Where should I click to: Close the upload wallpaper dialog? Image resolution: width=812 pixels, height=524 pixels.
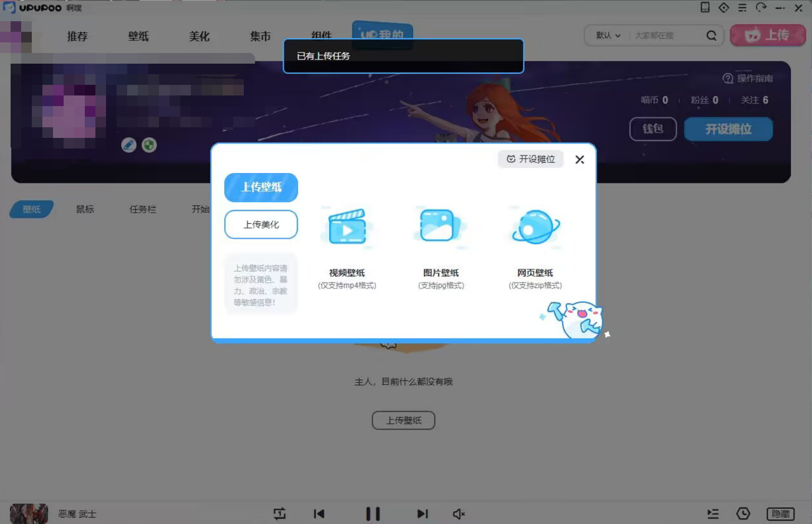point(580,160)
